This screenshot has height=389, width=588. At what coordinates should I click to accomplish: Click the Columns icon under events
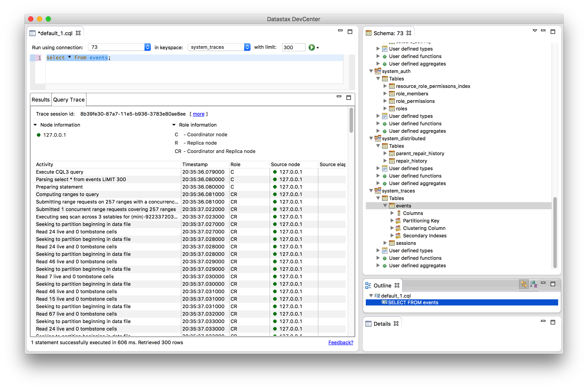click(x=399, y=213)
